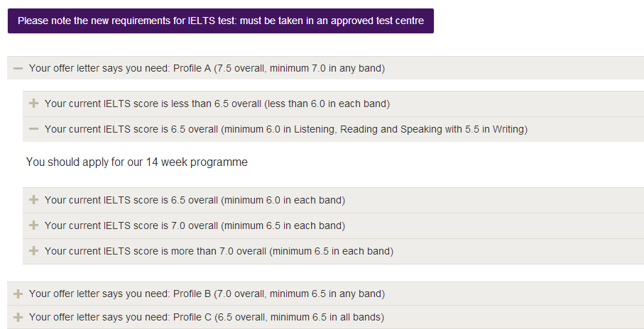Click plus icon beside 7.0 overall score row

point(33,225)
